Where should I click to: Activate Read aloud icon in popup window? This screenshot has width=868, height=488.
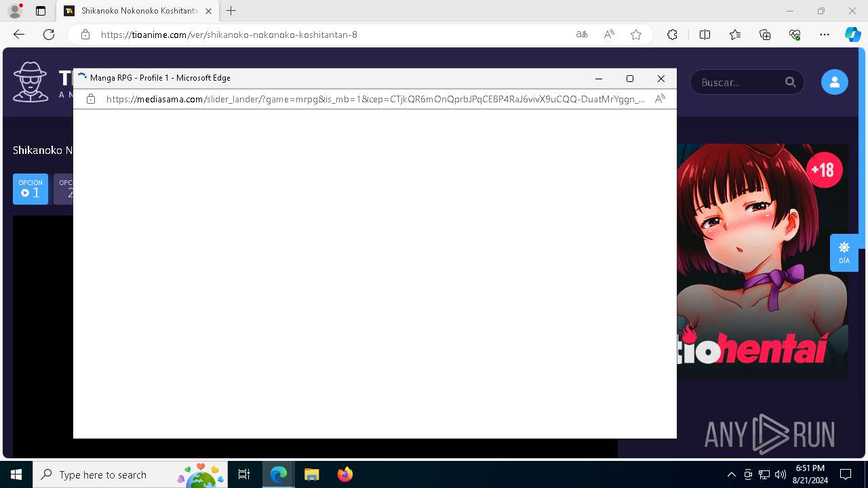pyautogui.click(x=660, y=99)
